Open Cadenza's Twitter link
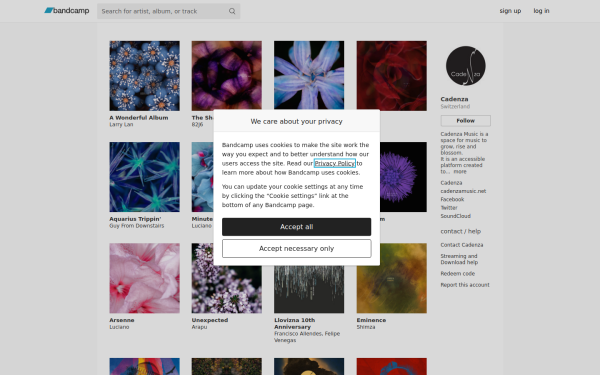The width and height of the screenshot is (600, 375). tap(449, 208)
